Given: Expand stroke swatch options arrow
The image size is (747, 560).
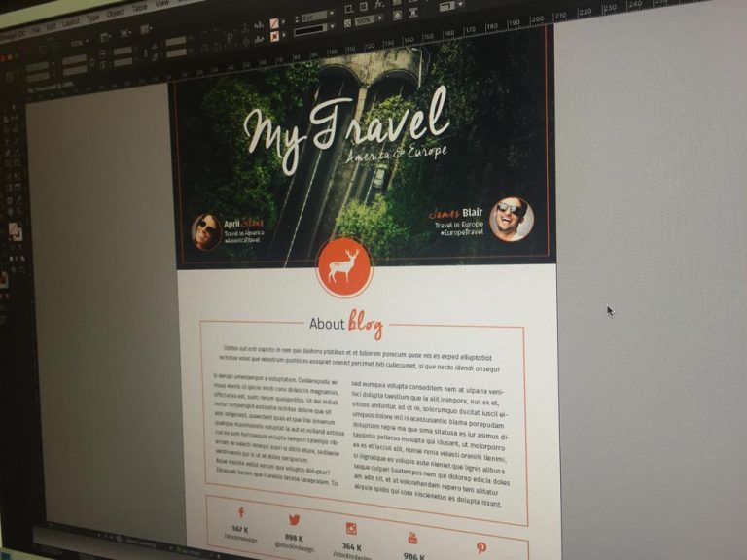Looking at the screenshot, I should tap(284, 35).
